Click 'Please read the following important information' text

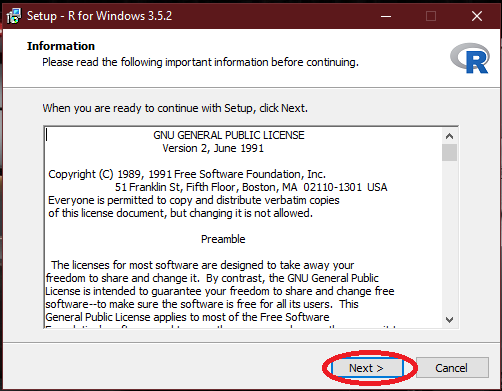[200, 62]
